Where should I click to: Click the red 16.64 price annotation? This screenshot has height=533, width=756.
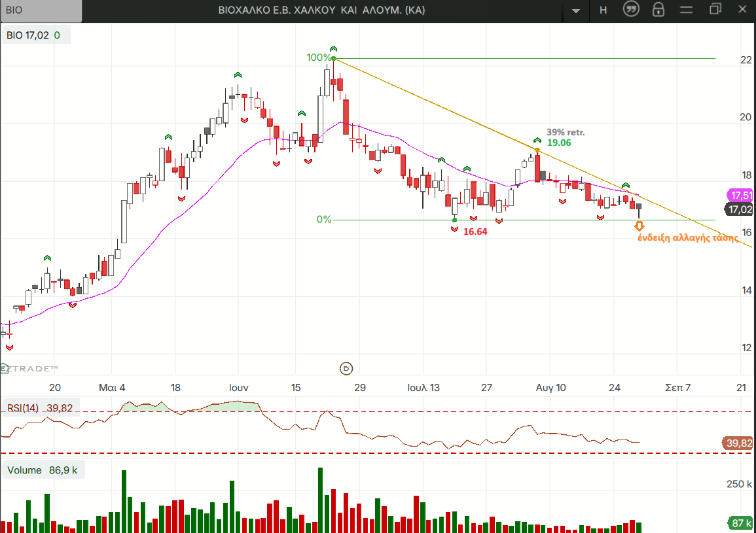475,232
